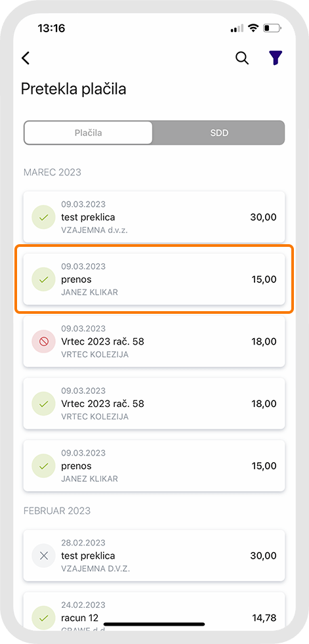
Task: Tap green checkmark on racun 12
Action: coord(43,618)
